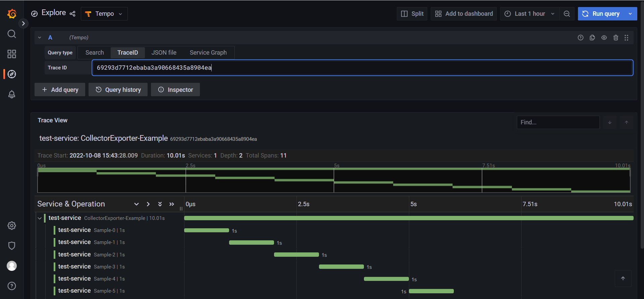
Task: Show the query help icon
Action: pyautogui.click(x=581, y=38)
